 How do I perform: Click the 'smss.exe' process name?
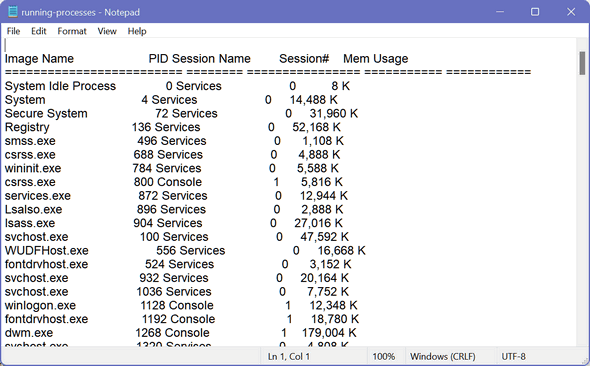pyautogui.click(x=30, y=141)
